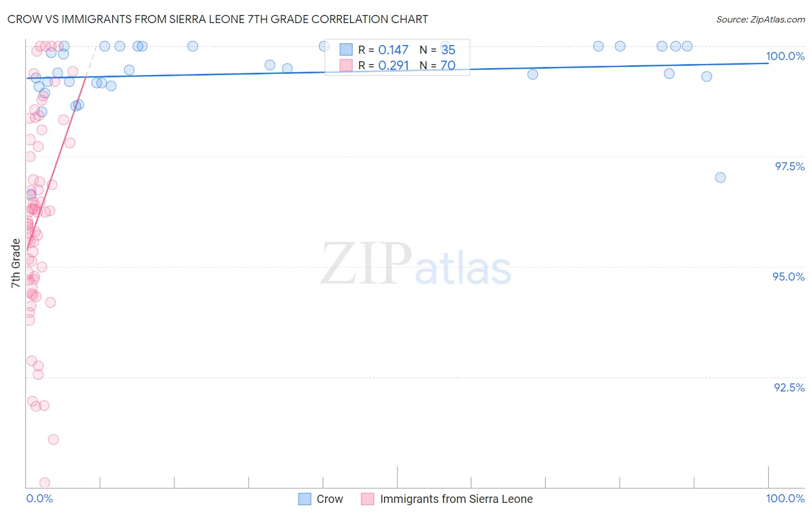Click the chart title text
Screen dimensions: 812x515
tap(218, 19)
